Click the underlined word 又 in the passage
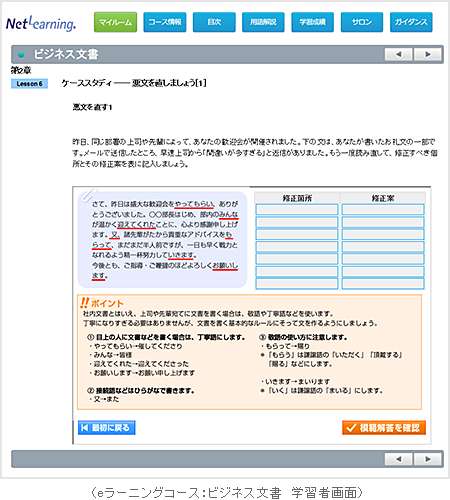 (115, 235)
